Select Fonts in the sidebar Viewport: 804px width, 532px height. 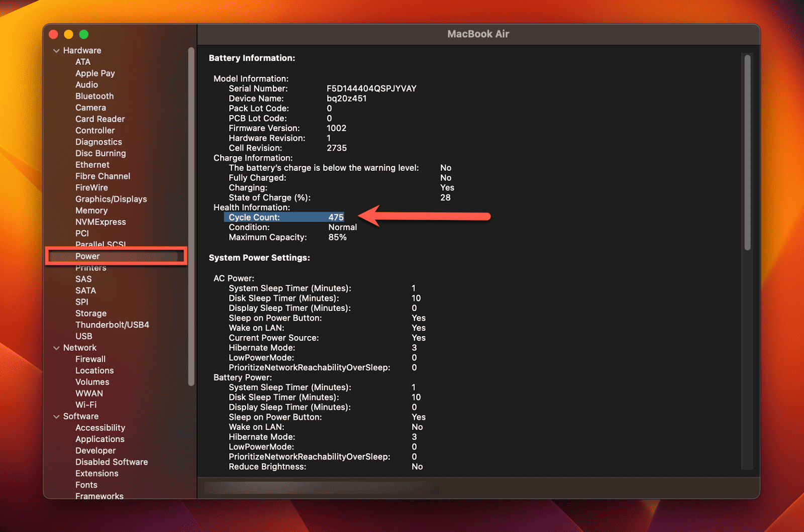tap(86, 485)
